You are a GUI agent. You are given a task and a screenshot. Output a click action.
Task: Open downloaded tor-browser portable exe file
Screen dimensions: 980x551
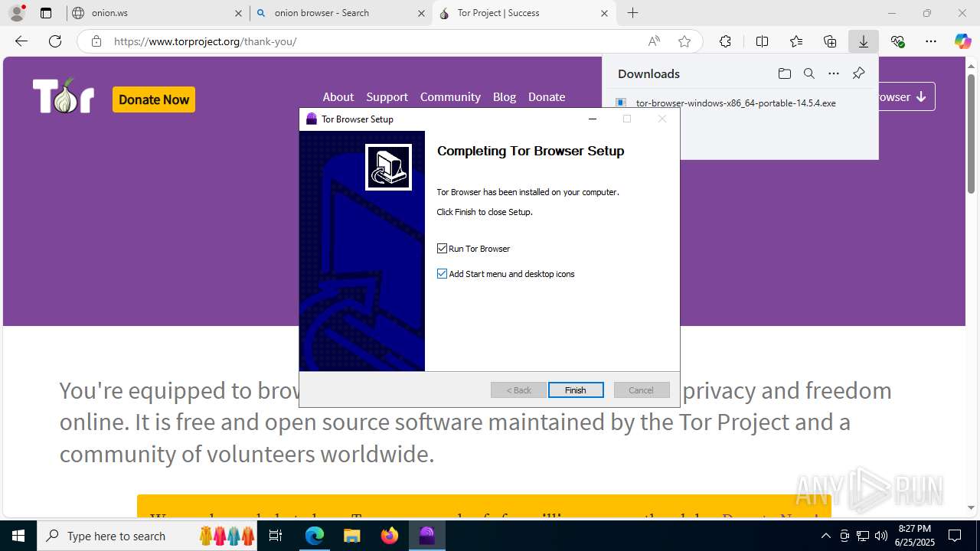[736, 103]
